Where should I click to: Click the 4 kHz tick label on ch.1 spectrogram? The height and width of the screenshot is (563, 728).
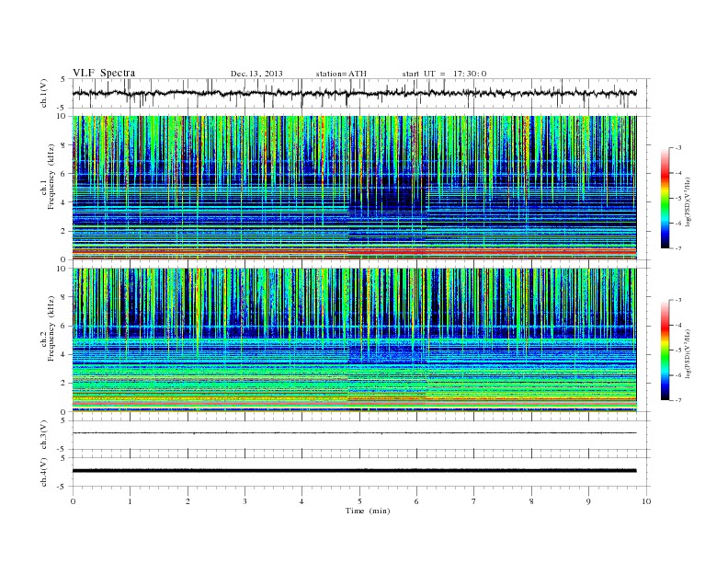(63, 202)
